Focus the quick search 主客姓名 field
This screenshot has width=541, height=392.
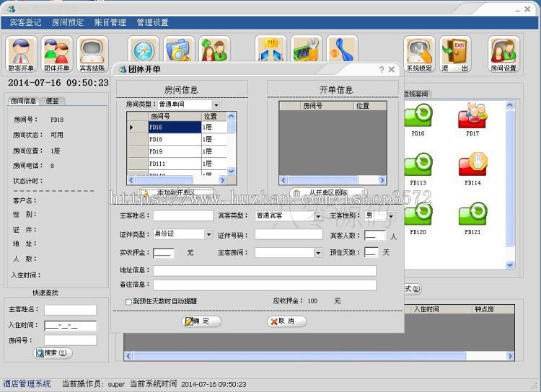(x=71, y=310)
